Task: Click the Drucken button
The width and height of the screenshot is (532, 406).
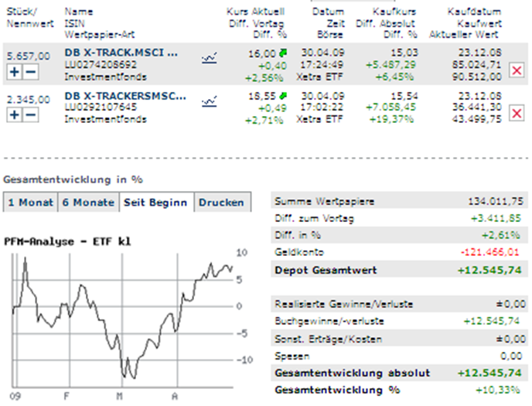Action: coord(221,203)
